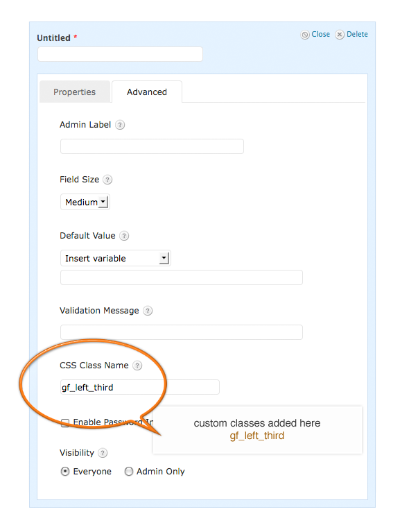Focus the CSS Class Name input
The height and width of the screenshot is (532, 409).
tap(140, 387)
